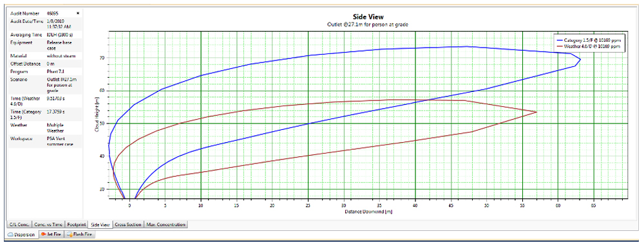
Task: Click the Workspace row label
Action: [21, 139]
